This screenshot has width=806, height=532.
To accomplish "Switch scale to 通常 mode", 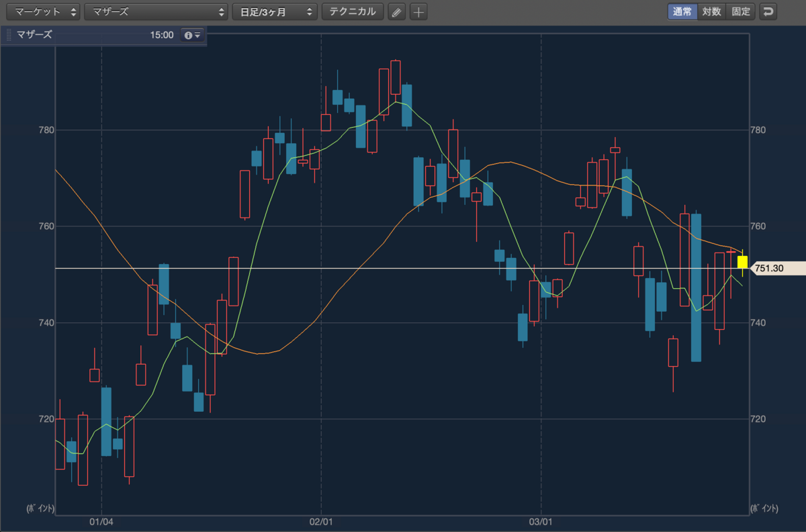I will 682,11.
